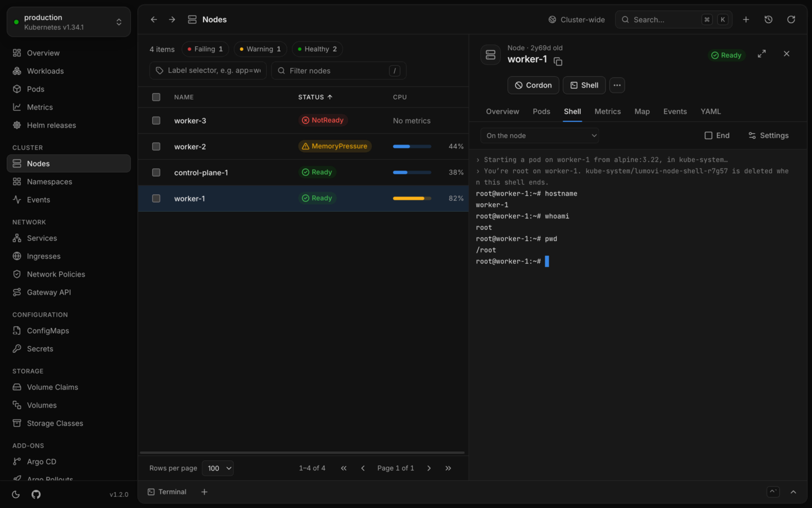Open the GitHub link icon

(36, 494)
